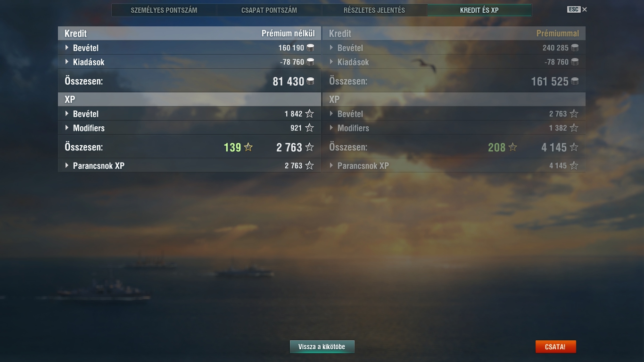
Task: Click star icon beside premium 4 145 total
Action: 574,147
